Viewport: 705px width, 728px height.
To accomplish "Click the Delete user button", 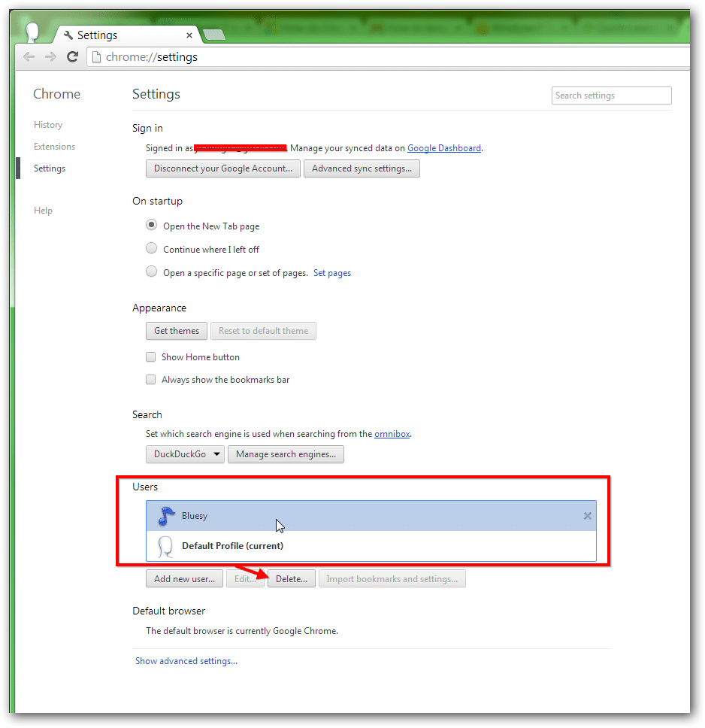I will [x=292, y=579].
